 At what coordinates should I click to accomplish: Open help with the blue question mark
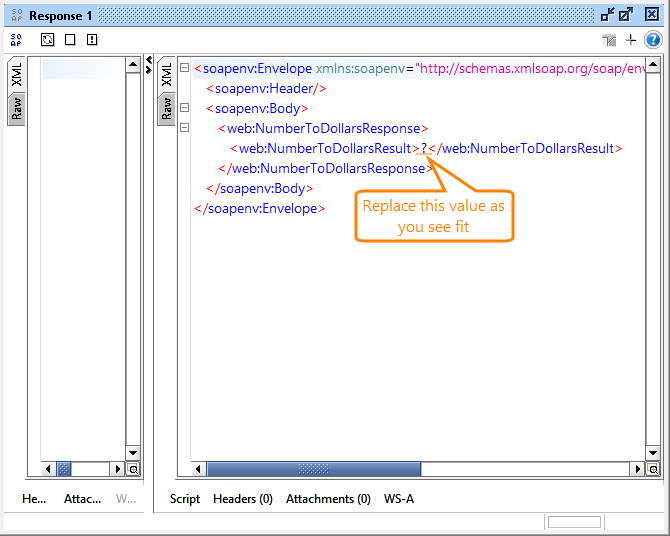[653, 40]
